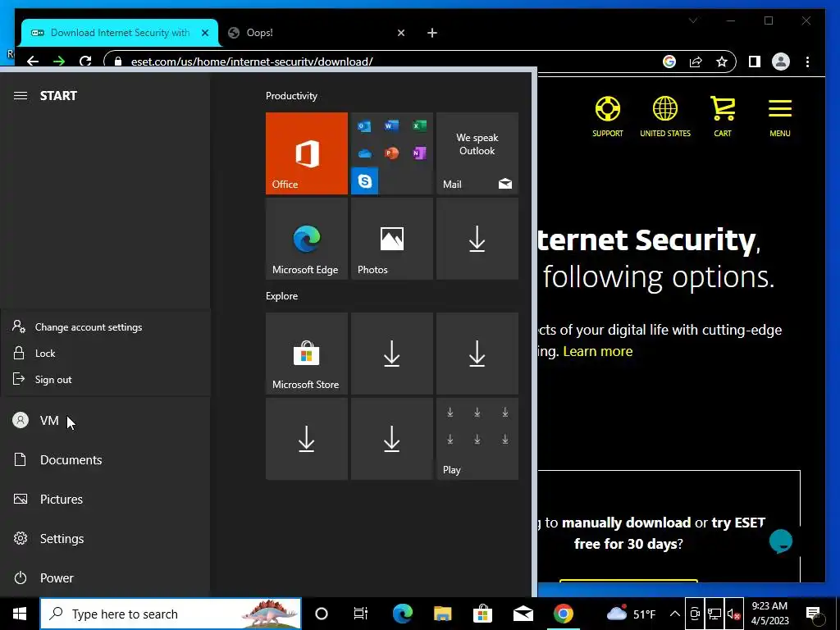840x630 pixels.
Task: Follow the Learn more link
Action: pos(598,351)
